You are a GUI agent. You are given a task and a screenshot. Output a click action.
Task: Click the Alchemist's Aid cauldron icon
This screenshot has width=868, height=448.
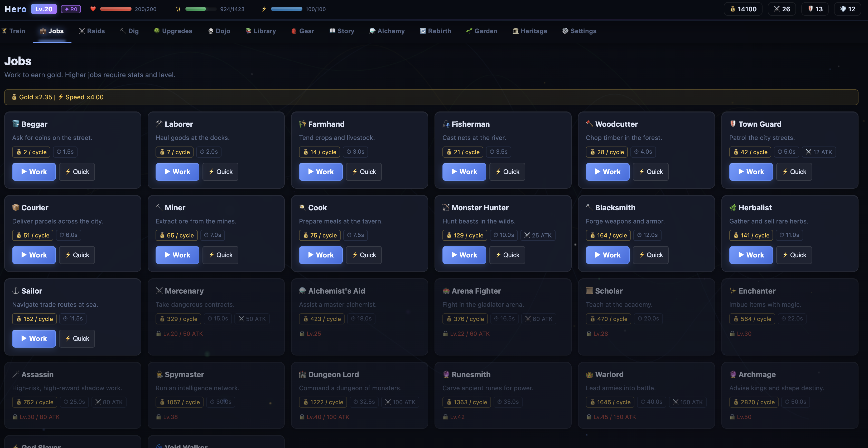click(x=303, y=290)
